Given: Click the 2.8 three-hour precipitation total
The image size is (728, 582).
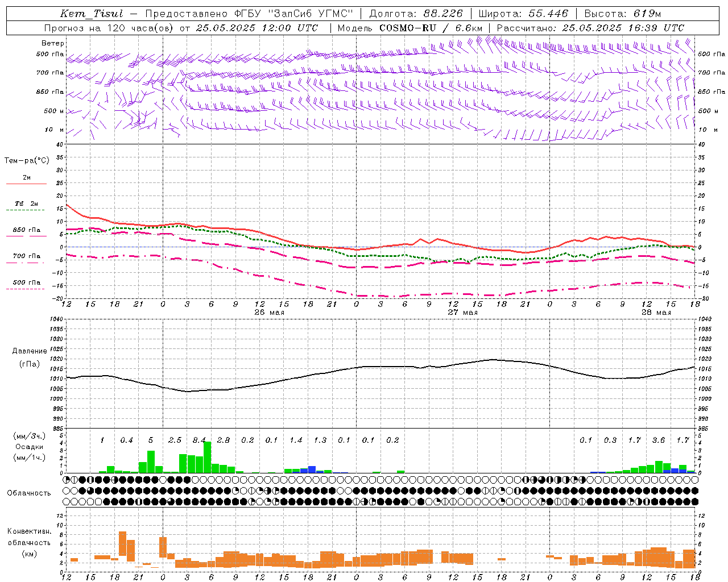Looking at the screenshot, I should tap(224, 440).
